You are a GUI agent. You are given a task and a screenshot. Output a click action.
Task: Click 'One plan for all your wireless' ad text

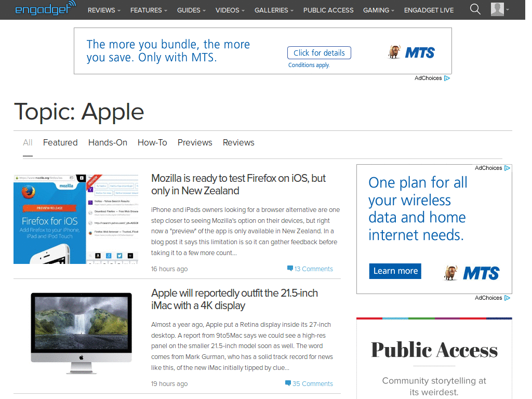pos(418,209)
